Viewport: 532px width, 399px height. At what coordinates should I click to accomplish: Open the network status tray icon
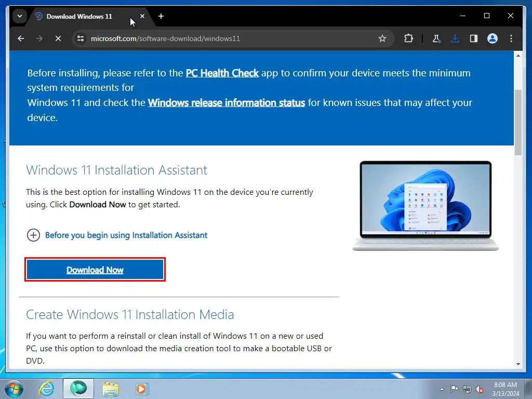467,389
